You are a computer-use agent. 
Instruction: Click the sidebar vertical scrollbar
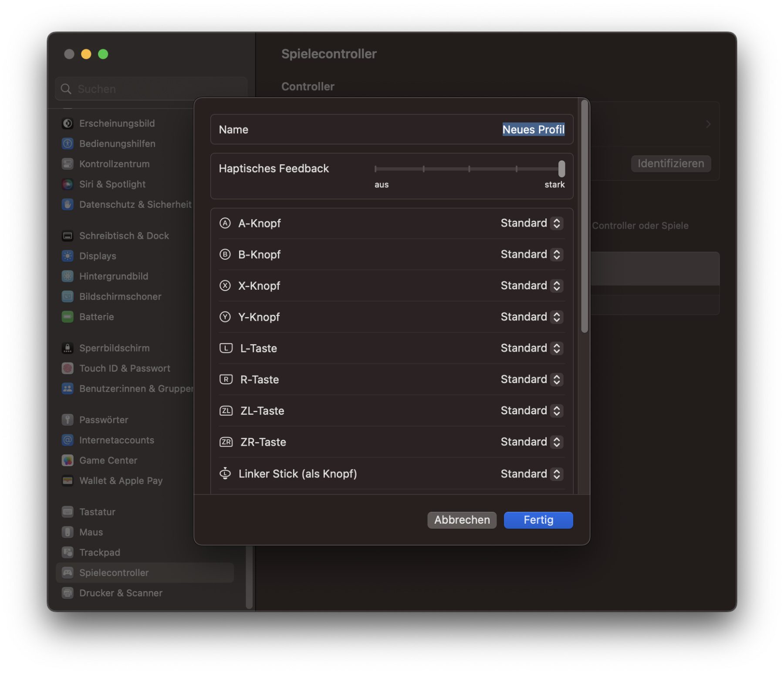pos(249,576)
